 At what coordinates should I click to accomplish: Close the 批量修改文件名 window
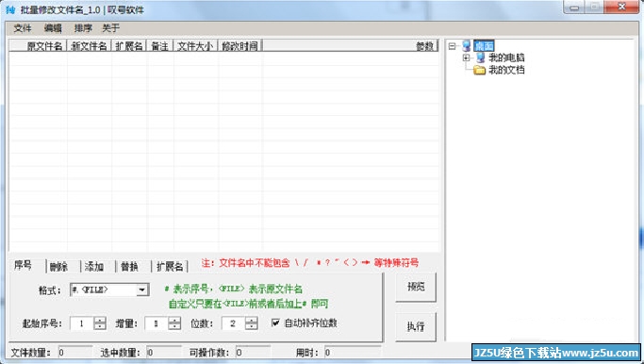[621, 8]
